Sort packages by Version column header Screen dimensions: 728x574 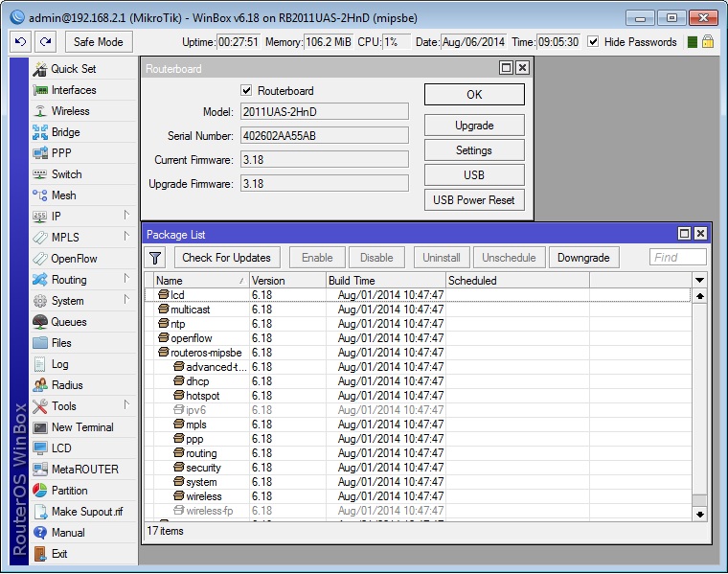287,281
